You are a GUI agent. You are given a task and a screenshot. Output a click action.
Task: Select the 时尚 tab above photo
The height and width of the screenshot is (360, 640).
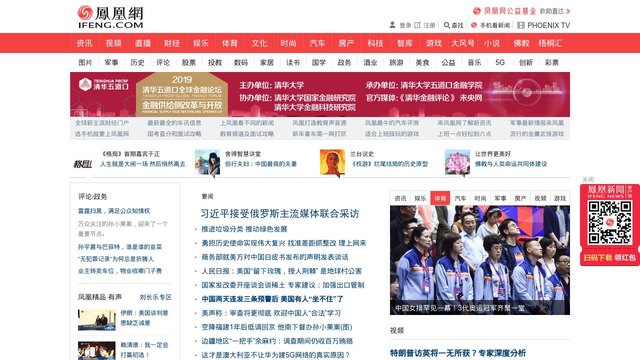tap(480, 198)
